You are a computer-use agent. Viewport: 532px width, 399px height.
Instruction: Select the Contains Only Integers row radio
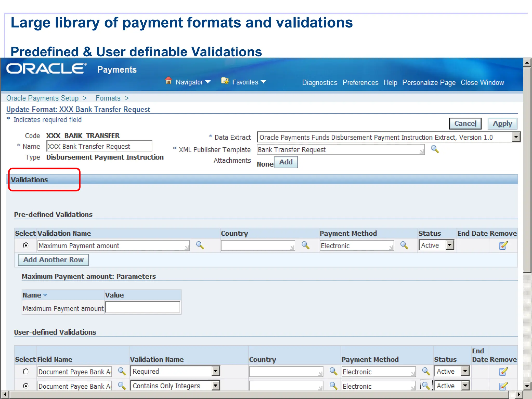tap(26, 386)
